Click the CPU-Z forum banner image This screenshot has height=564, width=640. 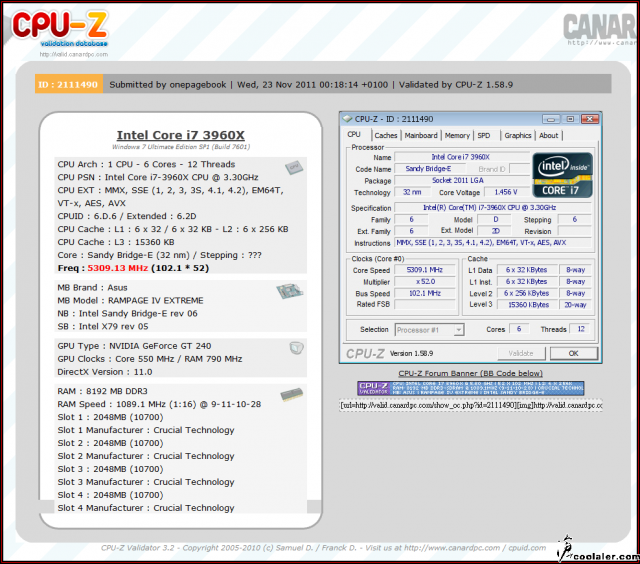pyautogui.click(x=471, y=388)
